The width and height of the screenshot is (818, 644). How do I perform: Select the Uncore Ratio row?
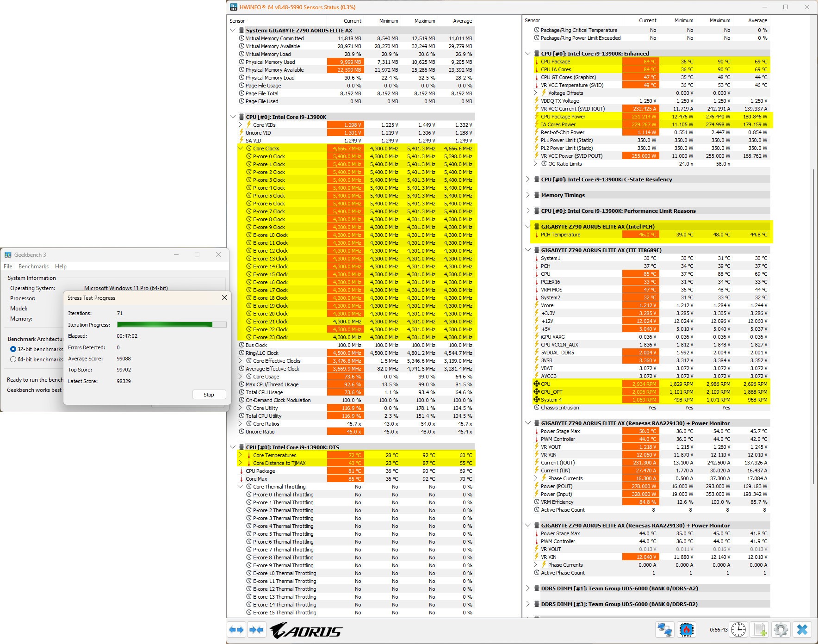pyautogui.click(x=356, y=432)
